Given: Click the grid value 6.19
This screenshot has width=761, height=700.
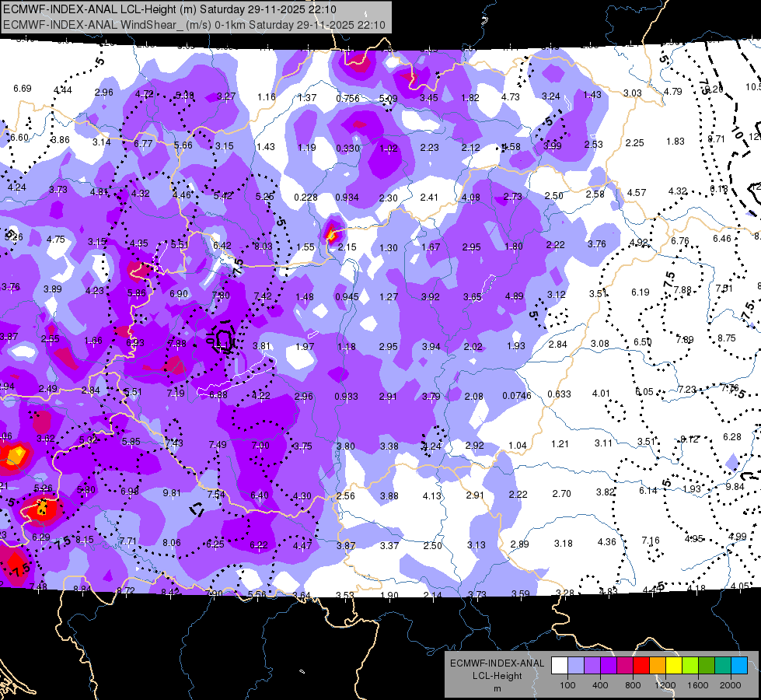Looking at the screenshot, I should point(641,292).
